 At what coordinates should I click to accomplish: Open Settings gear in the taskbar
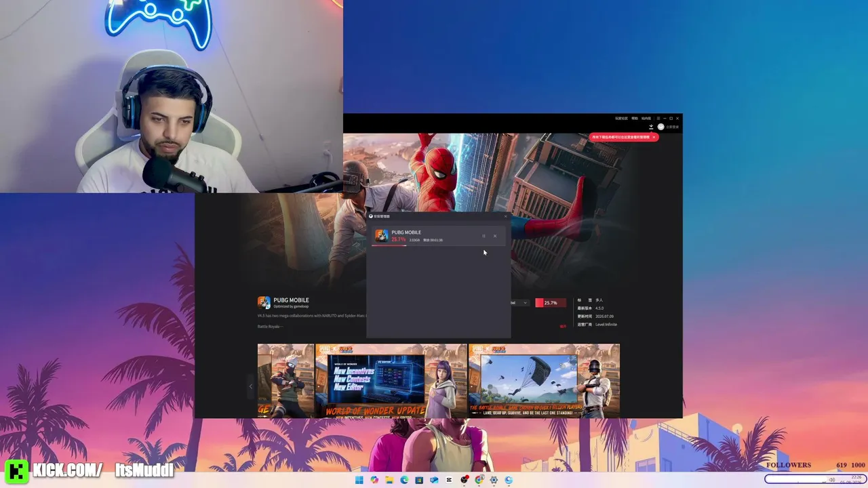tap(494, 480)
